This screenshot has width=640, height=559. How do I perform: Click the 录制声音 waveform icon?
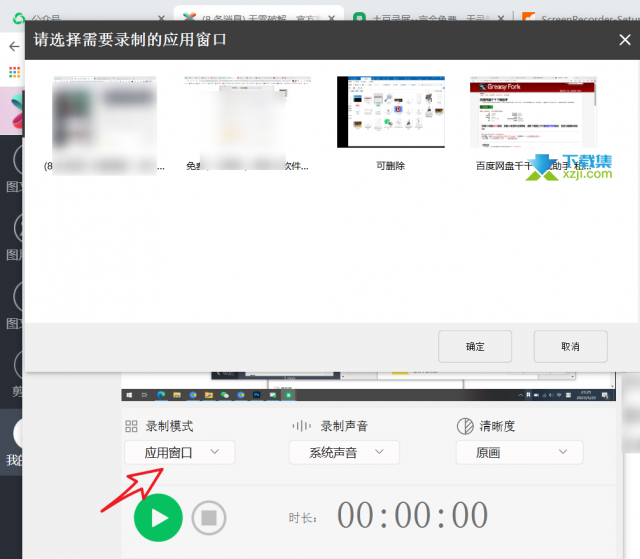point(302,426)
